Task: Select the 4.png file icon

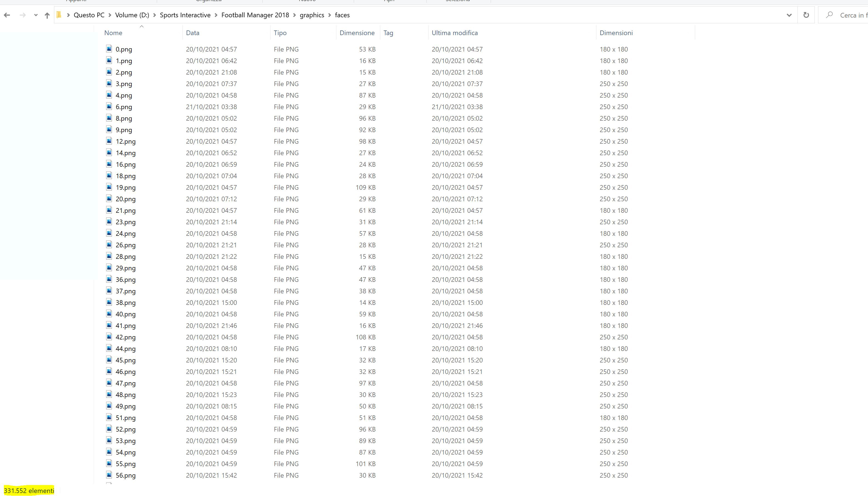Action: click(x=109, y=95)
